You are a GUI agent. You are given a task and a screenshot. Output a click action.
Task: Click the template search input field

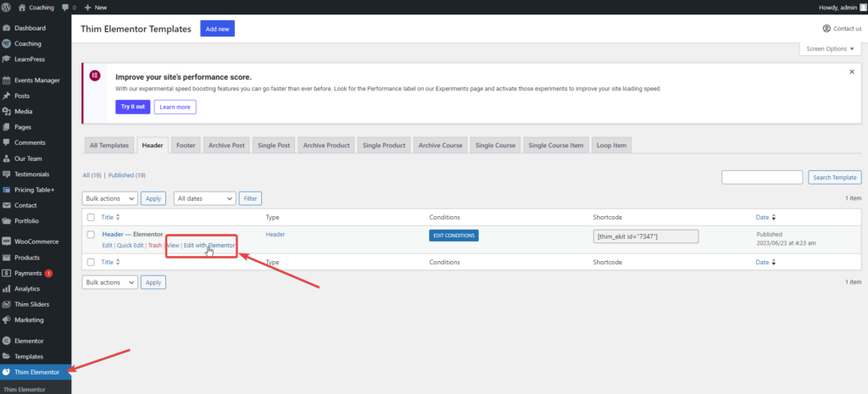(x=762, y=177)
